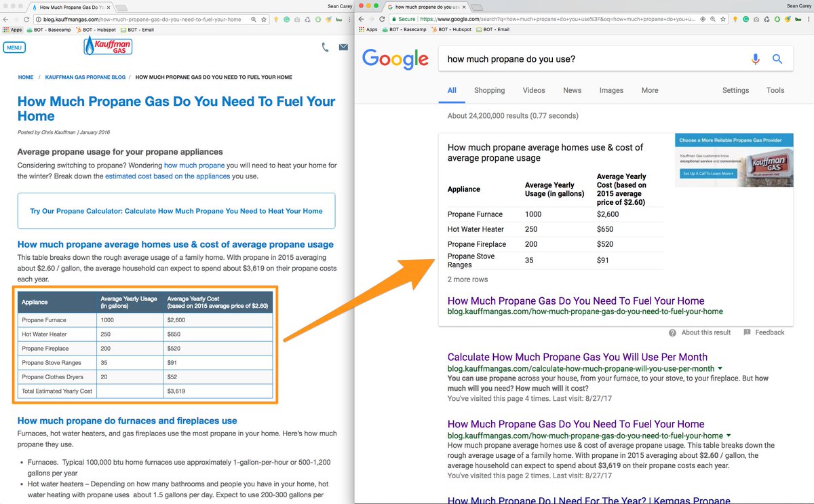Select the Shopping search tab
This screenshot has width=814, height=504.
tap(489, 90)
